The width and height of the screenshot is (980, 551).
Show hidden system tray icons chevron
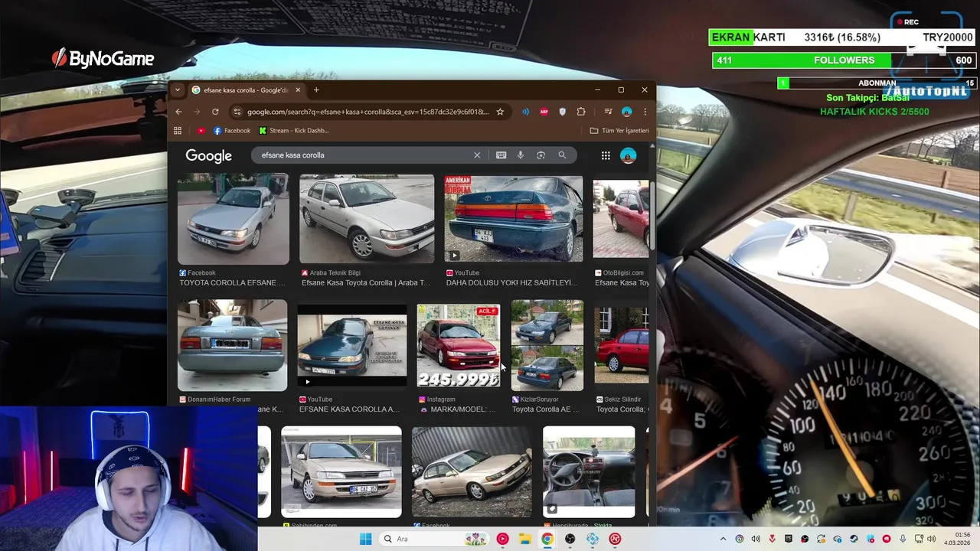(x=723, y=539)
